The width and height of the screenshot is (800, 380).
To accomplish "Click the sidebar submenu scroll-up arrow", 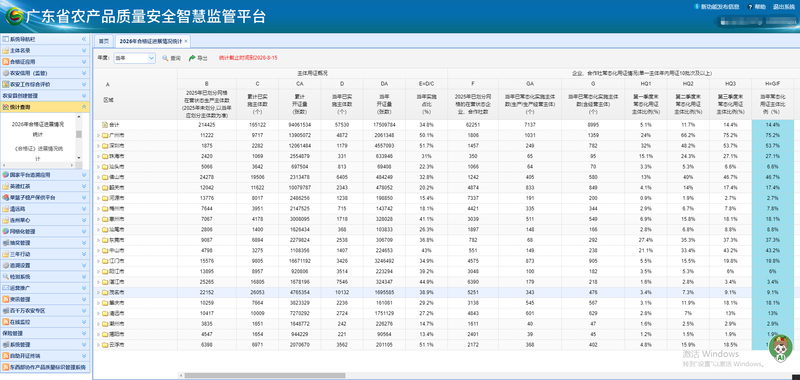I will tap(79, 117).
